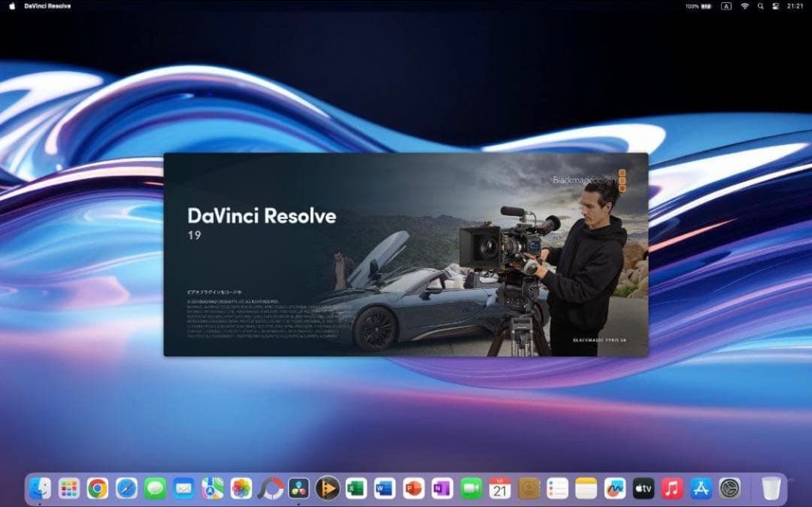Screen dimensions: 812x507
Task: Open System Settings from the dock
Action: coord(729,488)
